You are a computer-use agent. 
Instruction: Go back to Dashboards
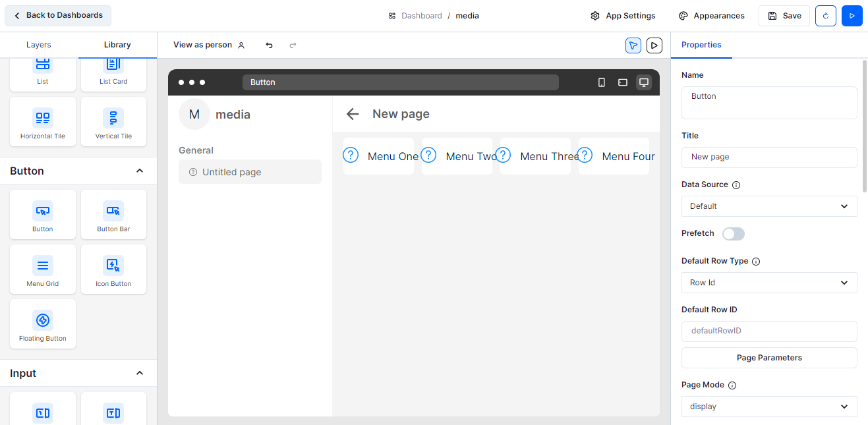point(58,15)
